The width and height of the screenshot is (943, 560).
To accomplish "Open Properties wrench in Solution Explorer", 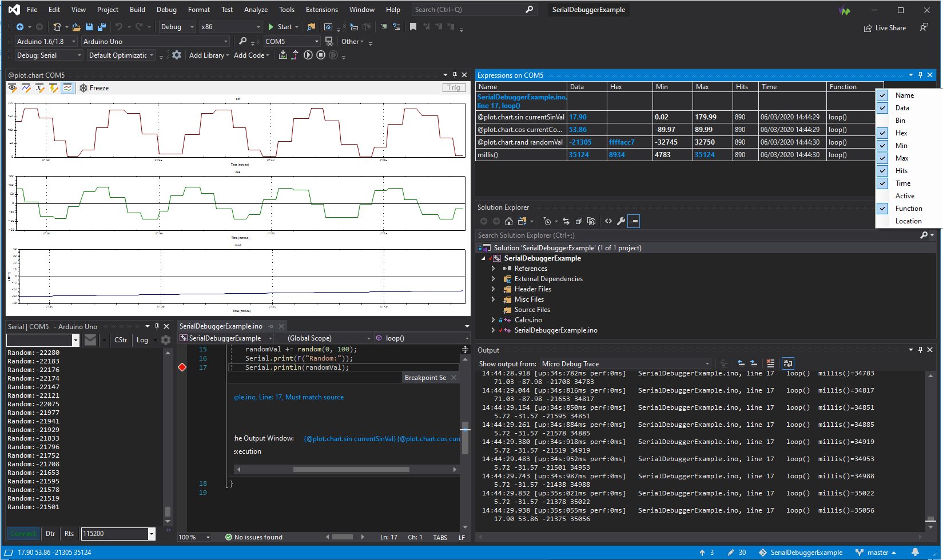I will (621, 221).
